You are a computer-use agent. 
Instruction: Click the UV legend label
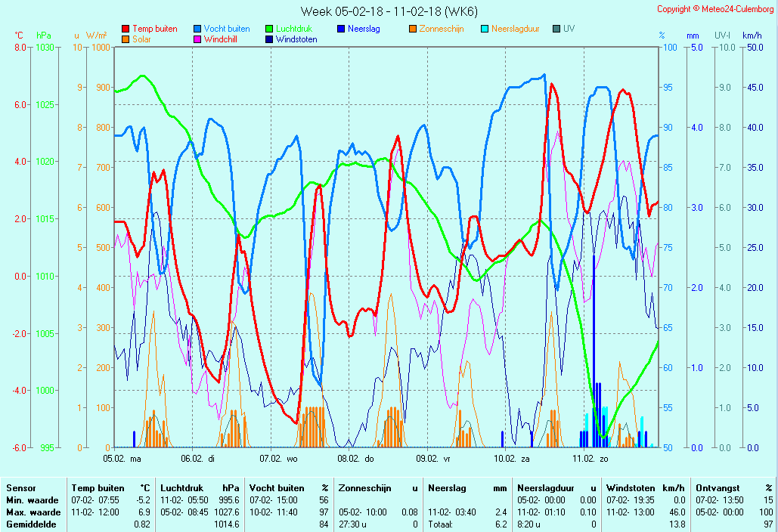coord(569,29)
